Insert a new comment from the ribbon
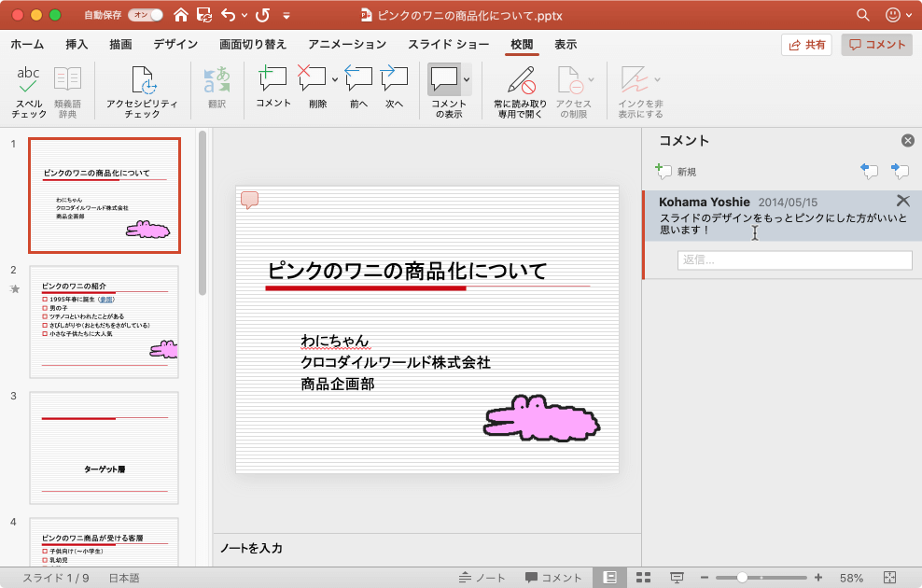This screenshot has height=588, width=922. tap(272, 90)
